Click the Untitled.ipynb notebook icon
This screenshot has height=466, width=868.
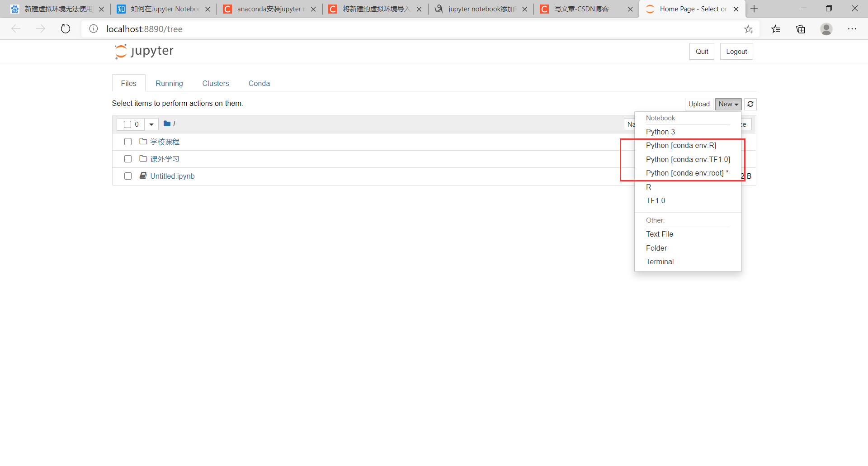tap(143, 176)
